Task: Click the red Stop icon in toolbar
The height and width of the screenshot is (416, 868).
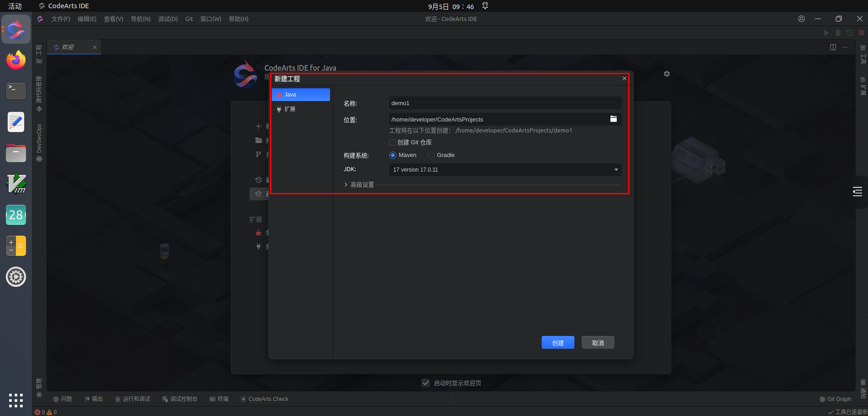Action: pyautogui.click(x=862, y=33)
